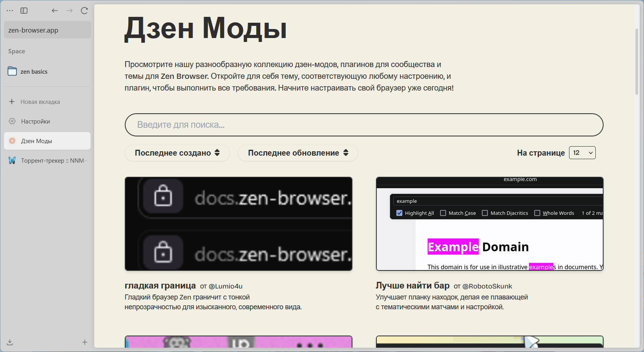Click the zen-browser.app URL bar

click(x=47, y=30)
